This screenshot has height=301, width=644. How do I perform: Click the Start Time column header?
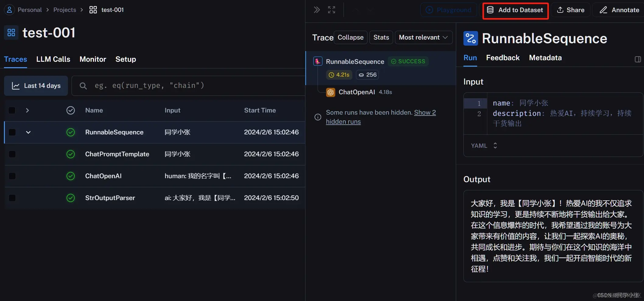260,110
